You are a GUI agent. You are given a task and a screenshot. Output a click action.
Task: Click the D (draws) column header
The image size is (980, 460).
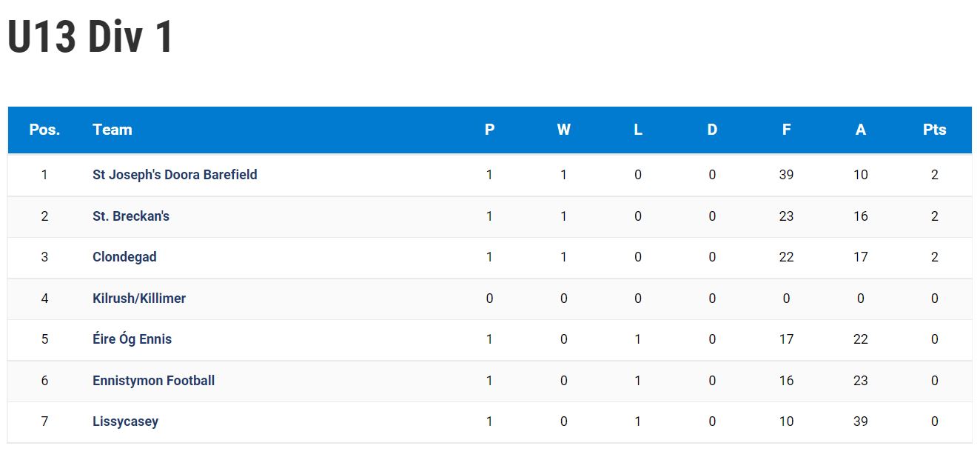(x=712, y=130)
